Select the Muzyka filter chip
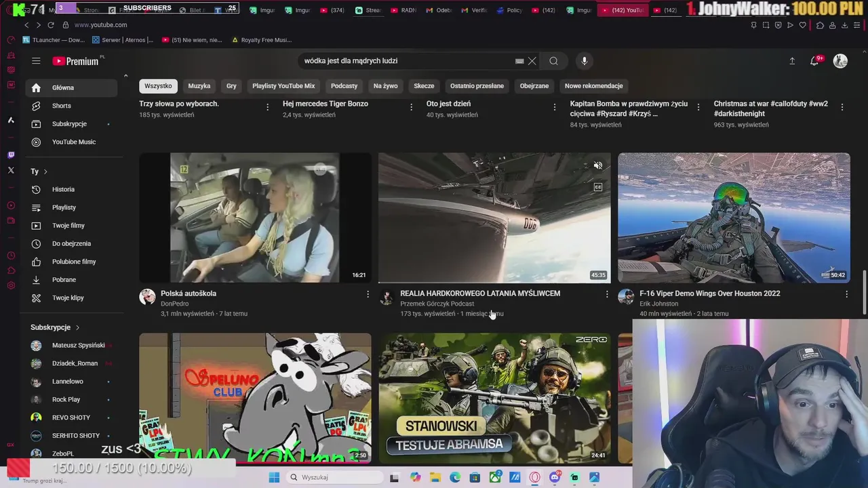The height and width of the screenshot is (488, 868). [199, 86]
